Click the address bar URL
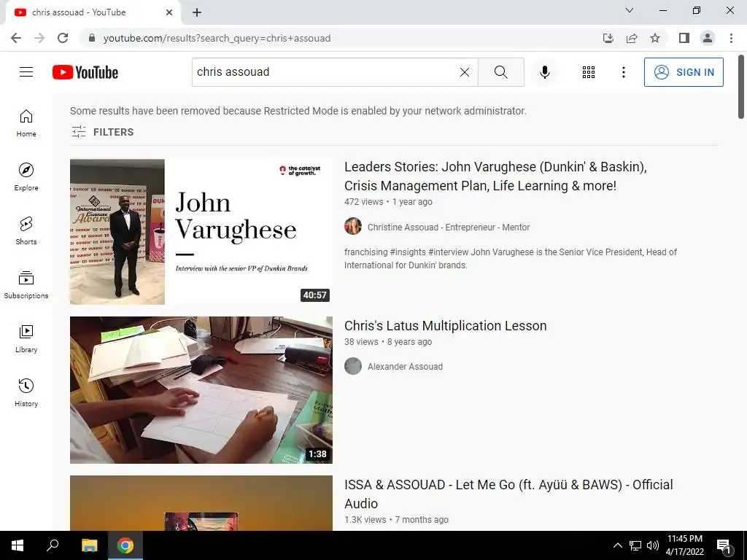The width and height of the screenshot is (747, 560). coord(217,38)
